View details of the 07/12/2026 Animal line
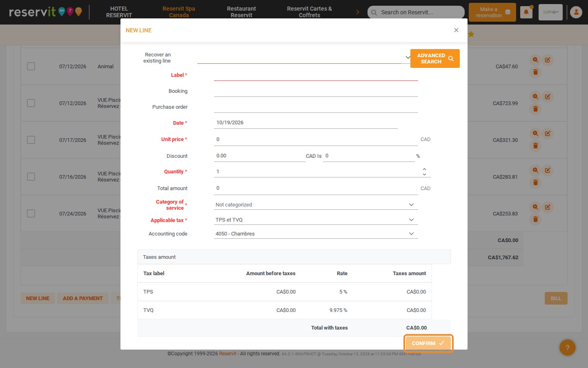588x368 pixels. pyautogui.click(x=535, y=60)
